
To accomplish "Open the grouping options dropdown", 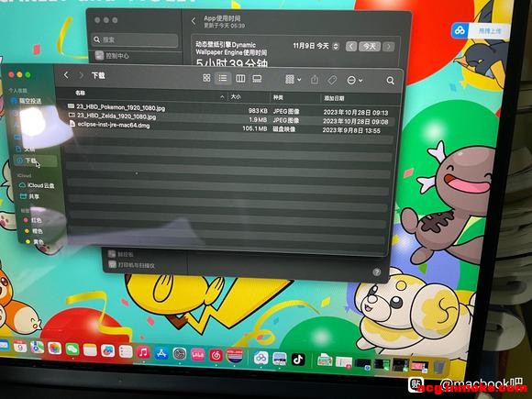I will 294,80.
